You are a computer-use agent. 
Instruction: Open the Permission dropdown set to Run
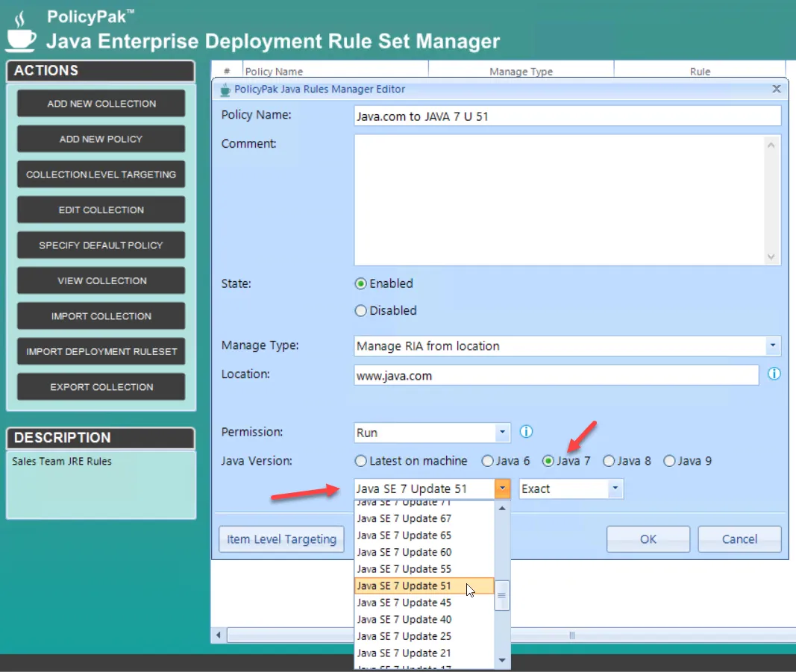tap(502, 433)
